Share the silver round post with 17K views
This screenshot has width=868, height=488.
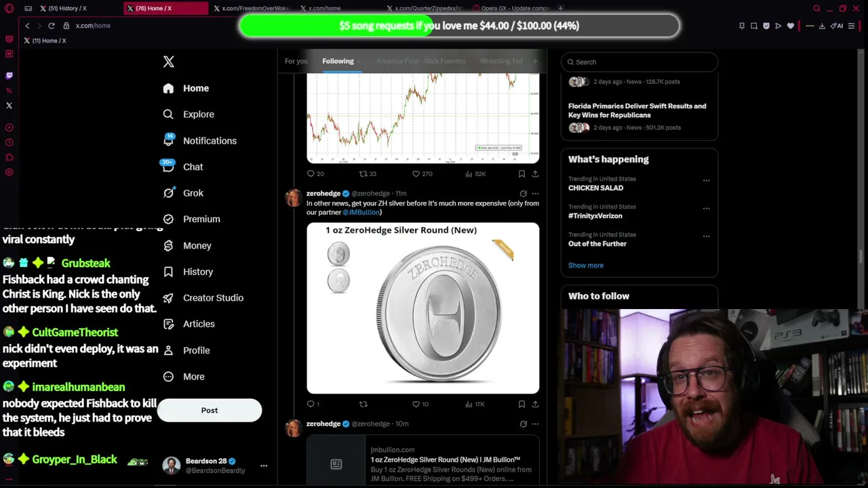[x=535, y=404]
